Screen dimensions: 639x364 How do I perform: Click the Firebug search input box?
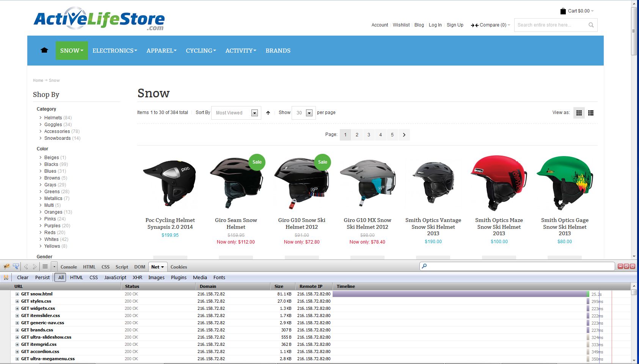pyautogui.click(x=517, y=266)
